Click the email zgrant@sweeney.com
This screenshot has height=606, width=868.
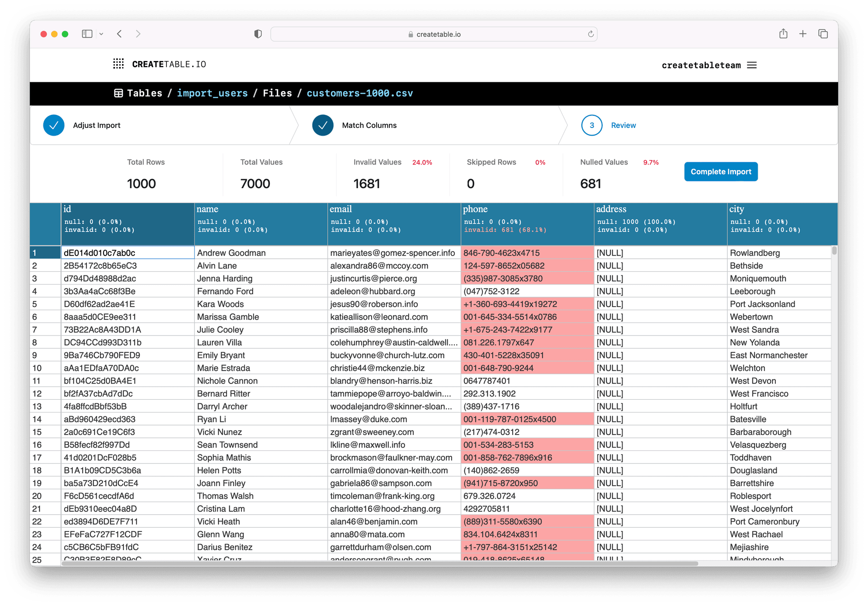(x=394, y=432)
